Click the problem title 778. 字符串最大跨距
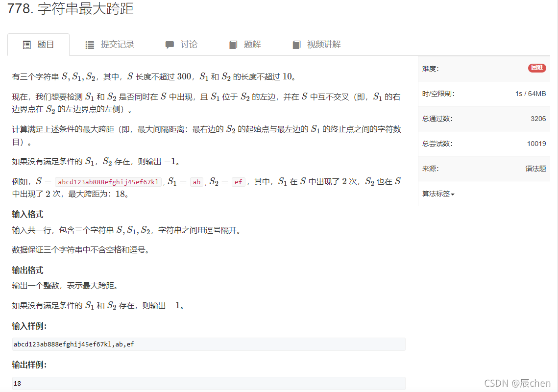This screenshot has width=558, height=392. pos(71,9)
